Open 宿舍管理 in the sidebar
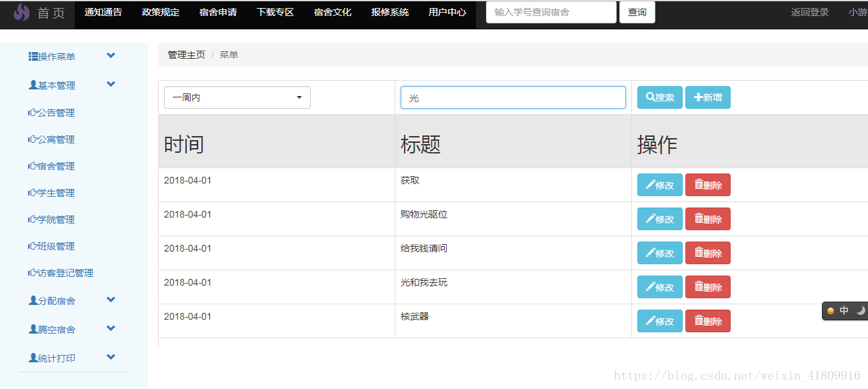Viewport: 868px width, 389px height. (56, 166)
